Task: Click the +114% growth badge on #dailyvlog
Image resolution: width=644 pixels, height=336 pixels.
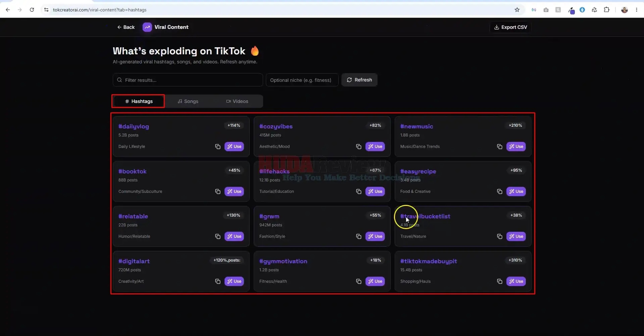Action: [234, 125]
